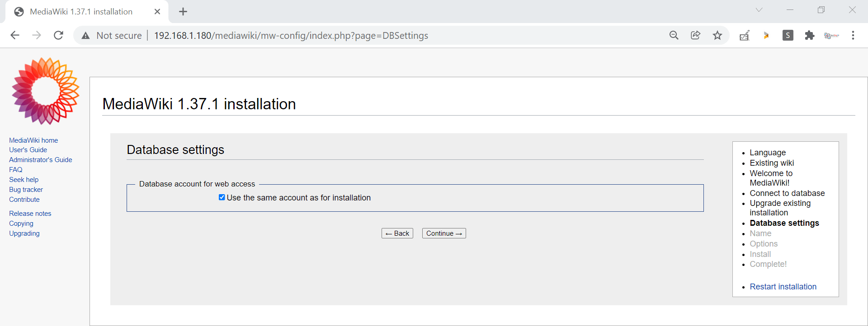
Task: Click the Seek help link
Action: 24,180
